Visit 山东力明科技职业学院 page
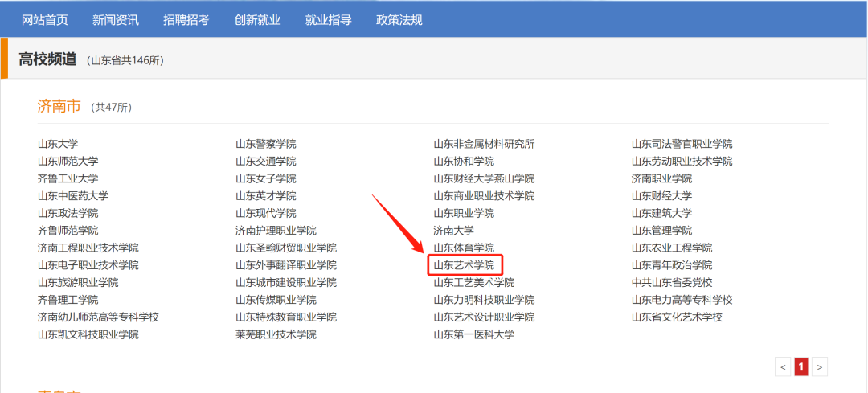The height and width of the screenshot is (393, 868). 484,300
